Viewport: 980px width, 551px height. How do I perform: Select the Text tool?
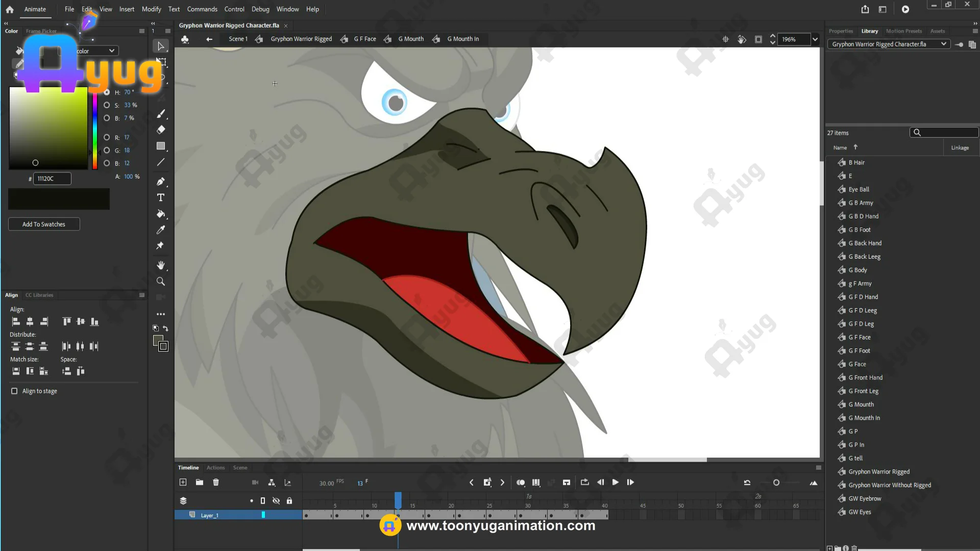tap(161, 197)
